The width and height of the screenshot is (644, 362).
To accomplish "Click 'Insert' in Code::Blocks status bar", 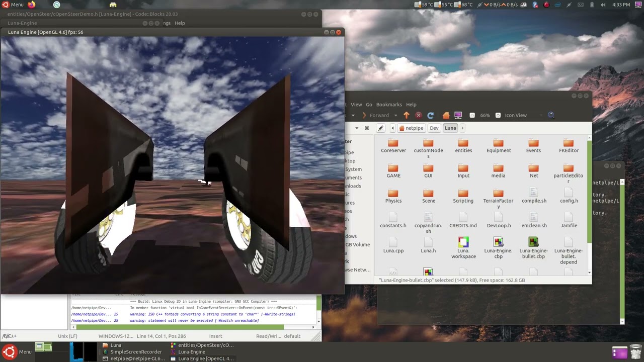I will (215, 336).
